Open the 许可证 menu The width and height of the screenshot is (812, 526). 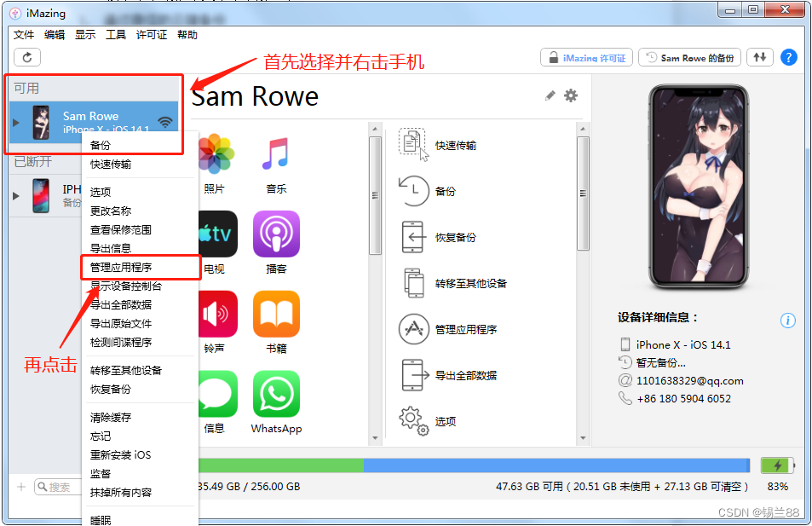point(152,35)
